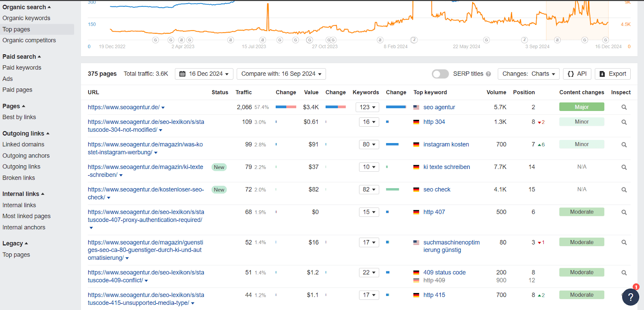Collapse the Paid search section

pos(22,57)
